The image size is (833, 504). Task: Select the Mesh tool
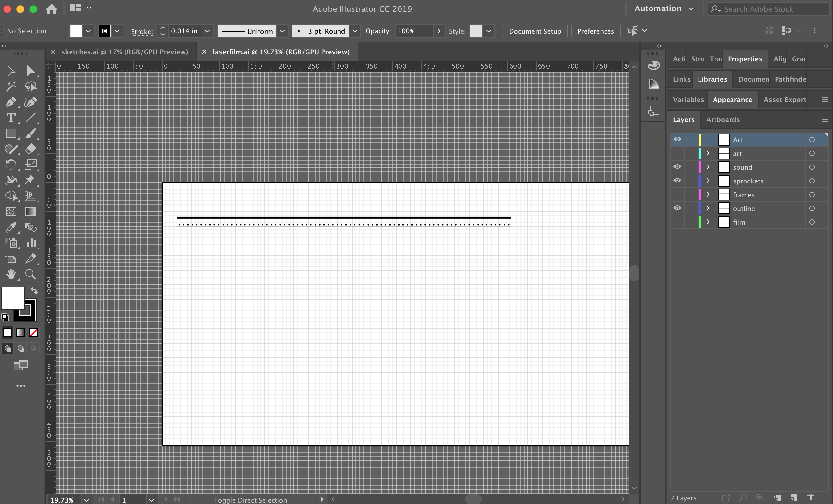11,212
